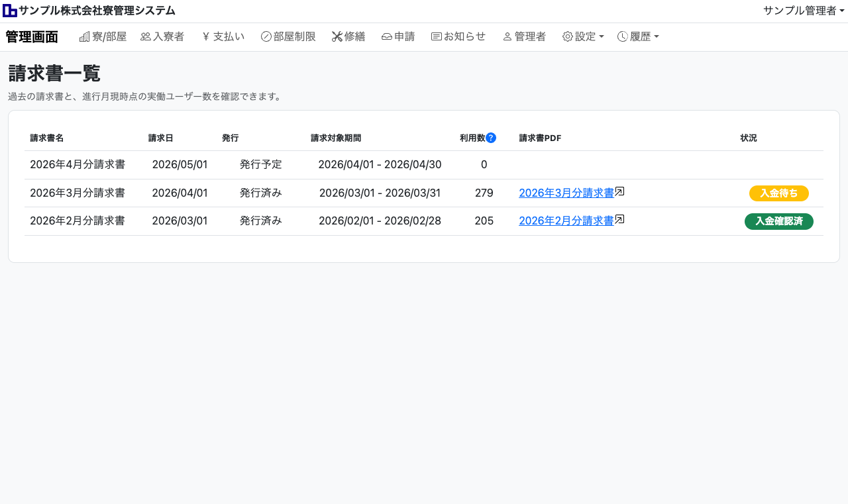Click external-link icon beside 2026年3月分請求書
The image size is (848, 504).
tap(619, 191)
